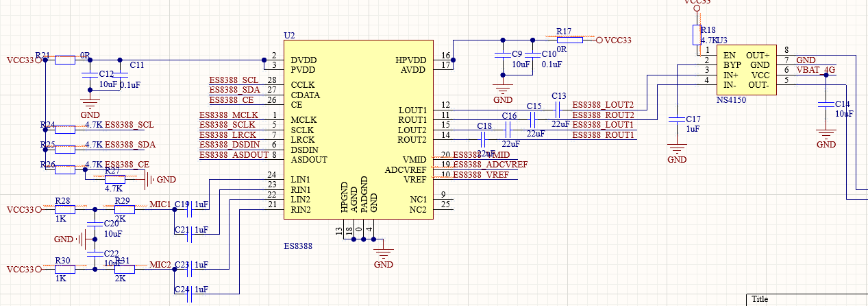Image resolution: width=868 pixels, height=306 pixels.
Task: Select the MIC1 net label
Action: click(x=160, y=205)
